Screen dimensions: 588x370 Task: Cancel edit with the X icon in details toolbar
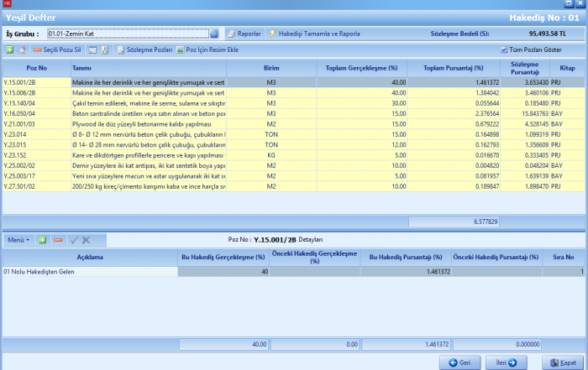coord(86,239)
